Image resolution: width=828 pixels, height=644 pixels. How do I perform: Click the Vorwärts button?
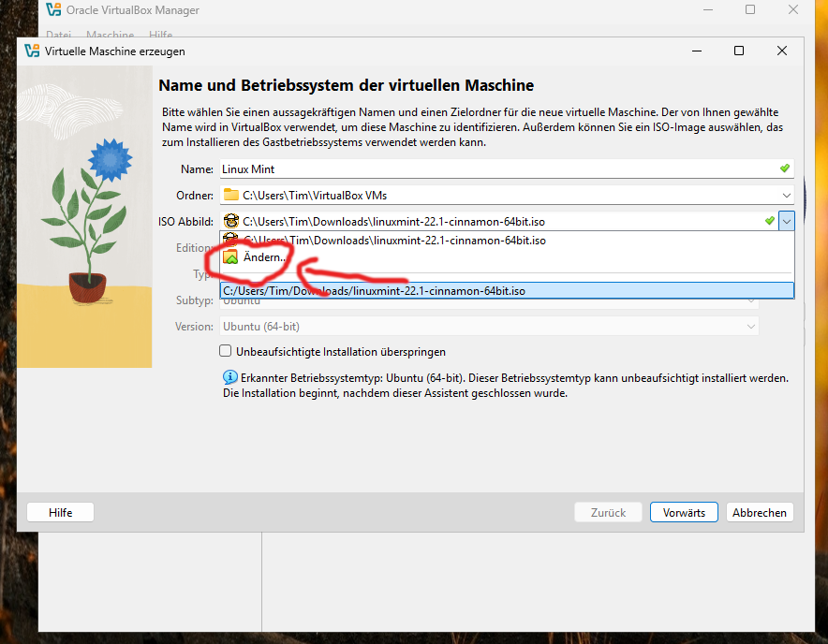point(684,513)
